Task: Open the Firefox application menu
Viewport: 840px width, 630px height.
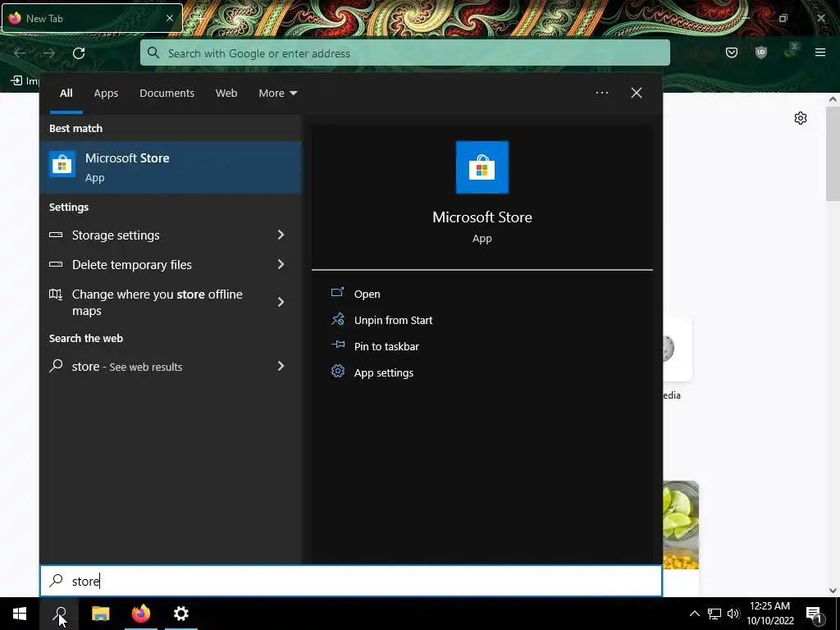Action: tap(819, 52)
